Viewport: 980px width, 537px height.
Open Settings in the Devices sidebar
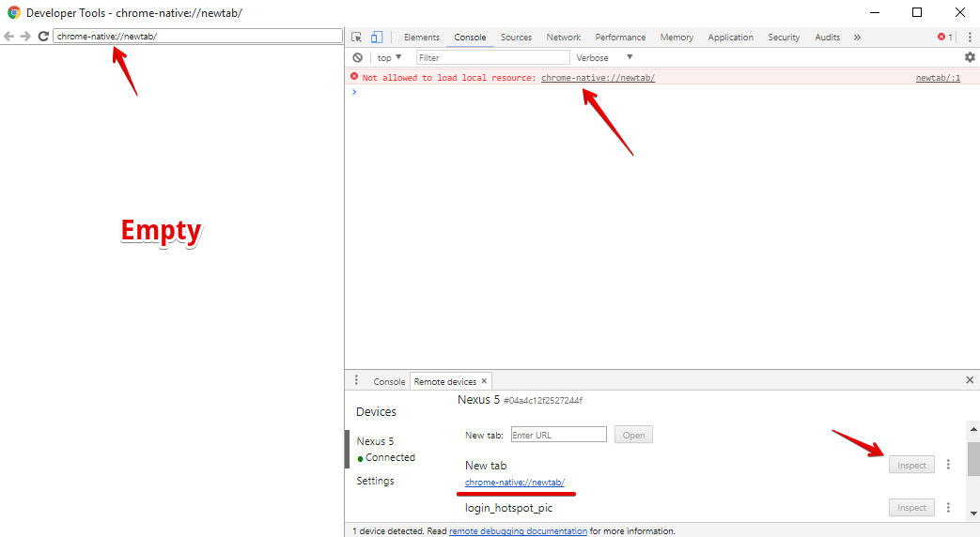pyautogui.click(x=375, y=481)
